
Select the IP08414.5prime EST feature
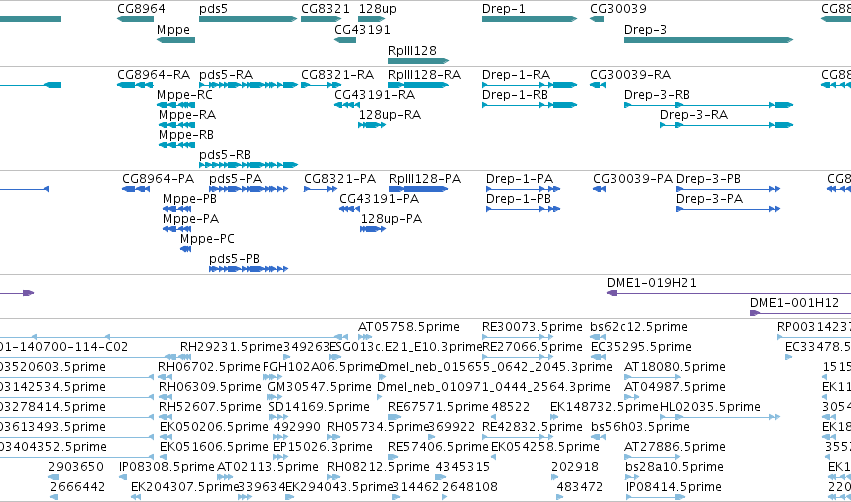pos(655,498)
